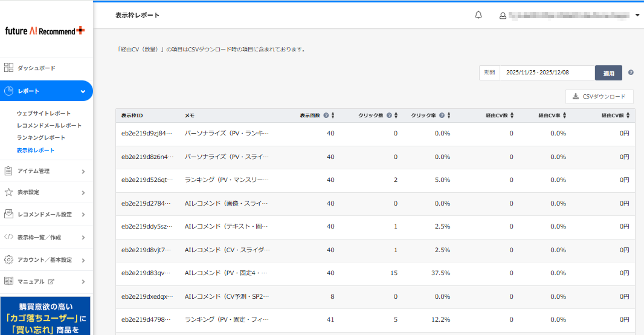Open the account dropdown arrow
The height and width of the screenshot is (335, 644).
(637, 15)
